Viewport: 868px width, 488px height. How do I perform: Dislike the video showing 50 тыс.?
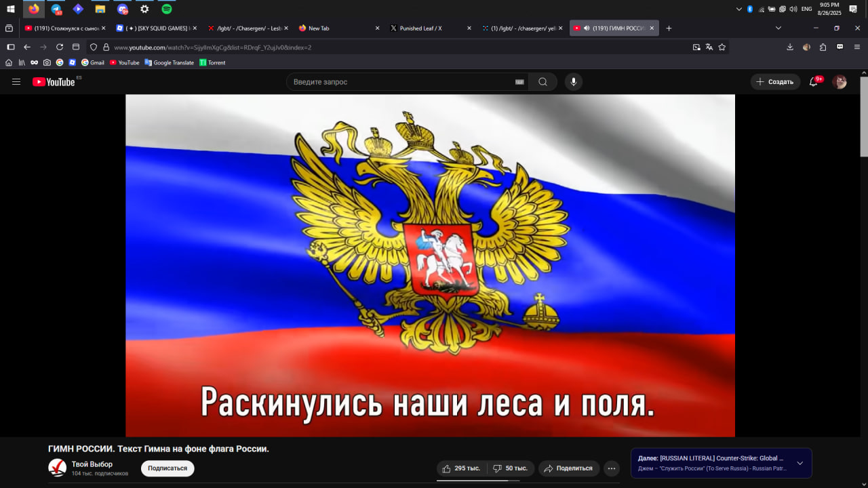pyautogui.click(x=510, y=468)
